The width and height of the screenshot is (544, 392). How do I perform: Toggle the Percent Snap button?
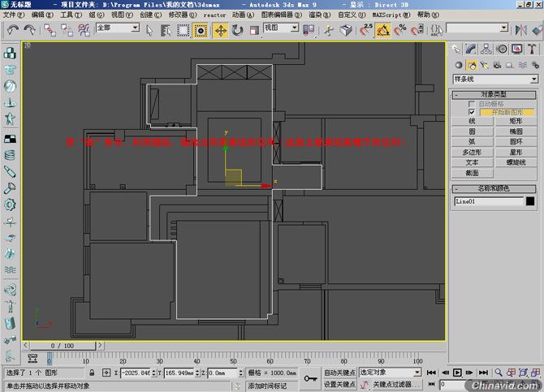point(400,30)
